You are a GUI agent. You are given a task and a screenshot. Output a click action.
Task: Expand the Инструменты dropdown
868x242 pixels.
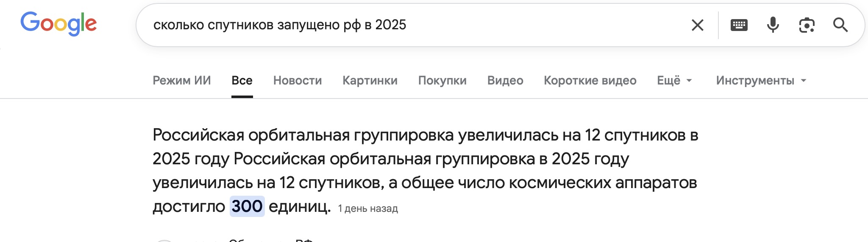[761, 80]
